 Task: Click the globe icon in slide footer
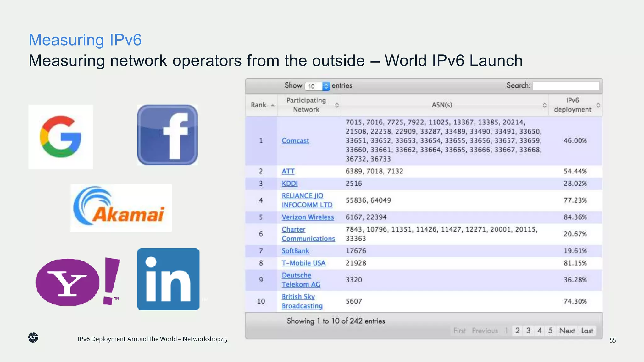click(33, 338)
